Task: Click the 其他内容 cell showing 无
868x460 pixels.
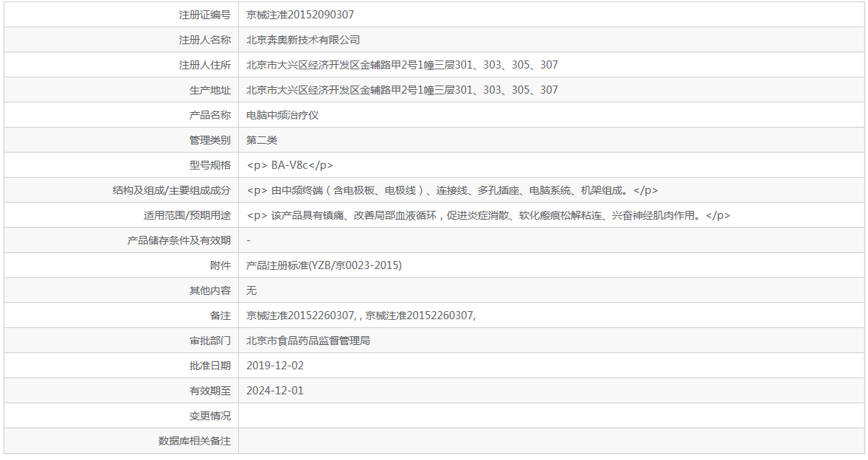Action: coord(251,290)
